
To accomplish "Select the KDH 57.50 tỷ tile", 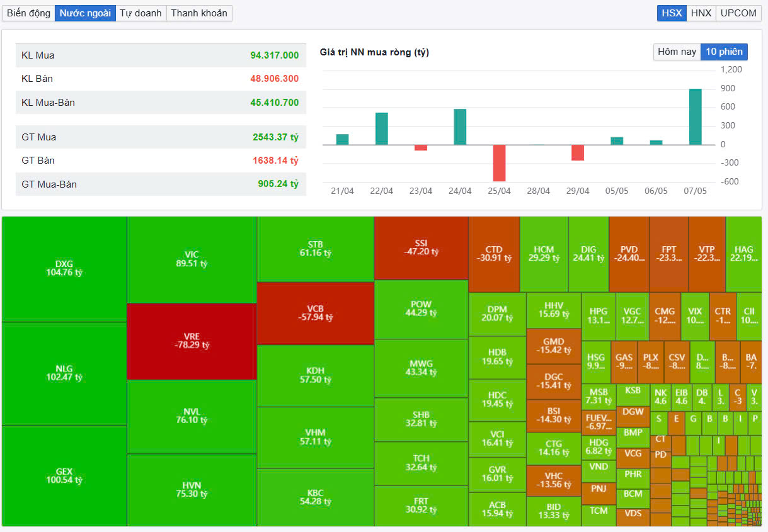I will point(316,375).
